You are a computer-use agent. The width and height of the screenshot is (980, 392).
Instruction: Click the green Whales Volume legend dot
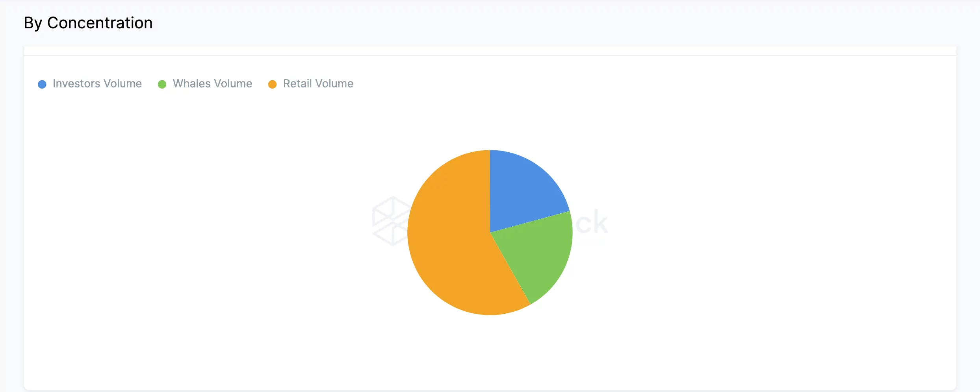click(x=162, y=84)
